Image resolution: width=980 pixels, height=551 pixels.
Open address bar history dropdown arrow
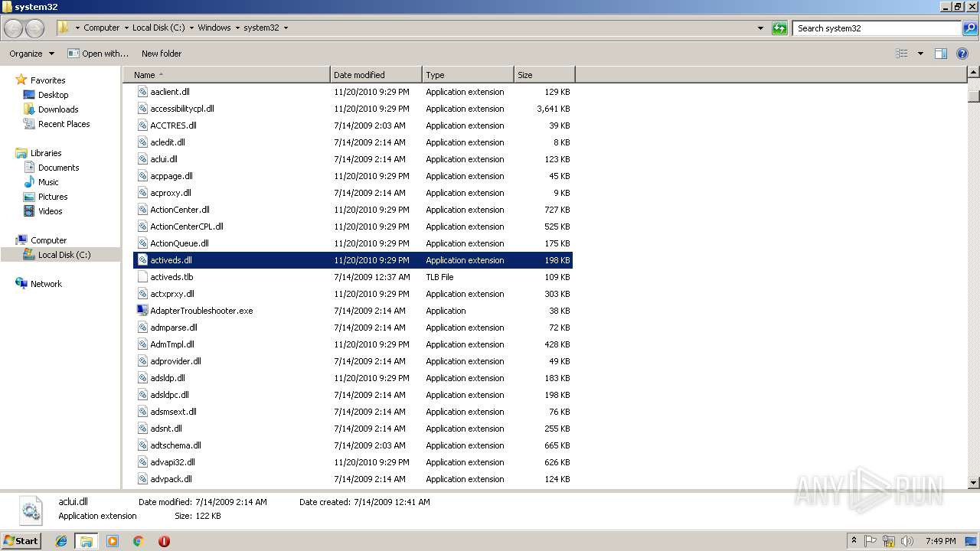click(x=760, y=28)
